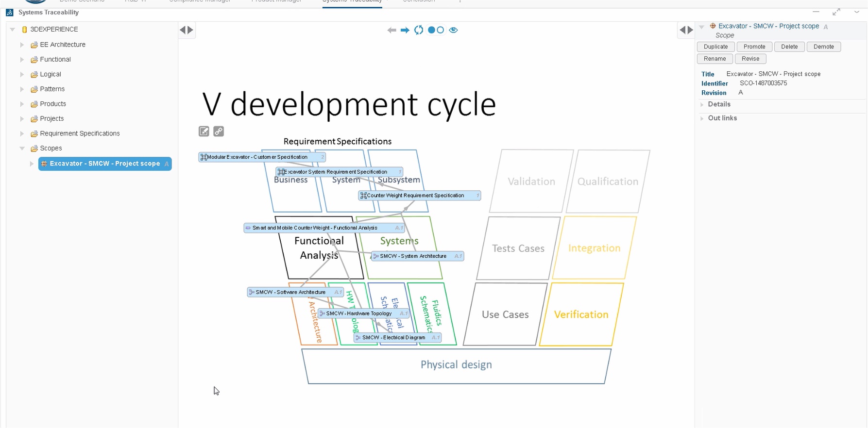This screenshot has height=428, width=868.
Task: Expand the Products tree node
Action: pos(22,104)
